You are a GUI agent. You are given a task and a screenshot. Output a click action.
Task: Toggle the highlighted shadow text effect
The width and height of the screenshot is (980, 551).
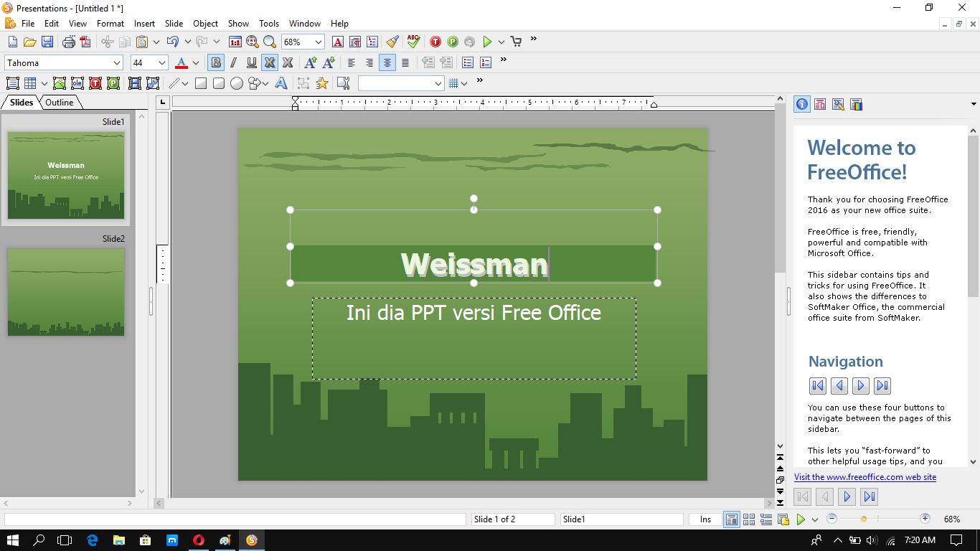coord(270,62)
